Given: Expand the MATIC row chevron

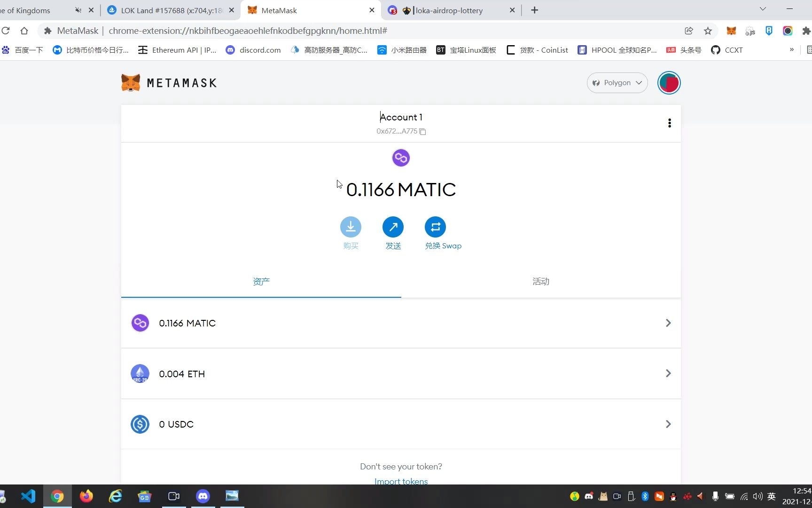Looking at the screenshot, I should pos(668,323).
